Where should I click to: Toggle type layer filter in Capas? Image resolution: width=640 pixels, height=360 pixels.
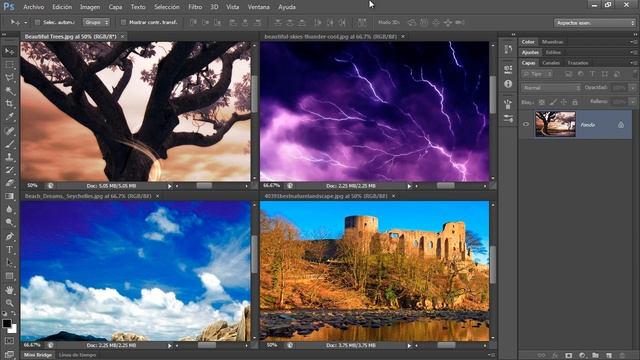pos(592,74)
